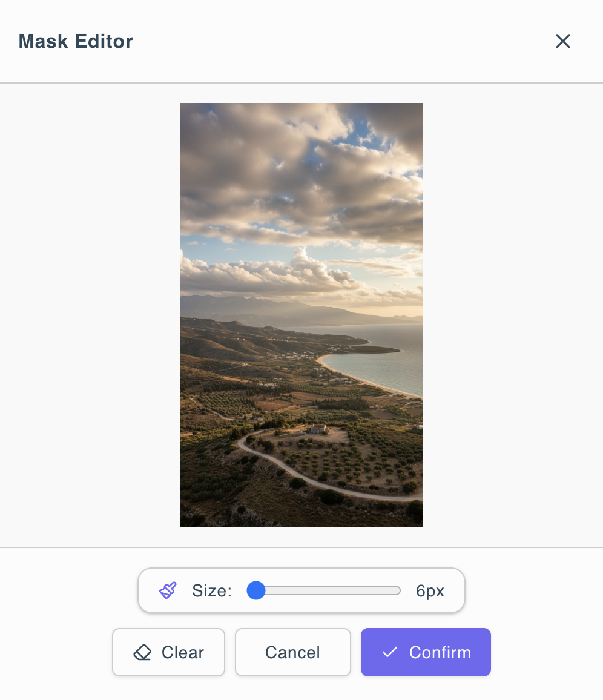Close the Mask Editor dialog
Image resolution: width=603 pixels, height=700 pixels.
(563, 41)
